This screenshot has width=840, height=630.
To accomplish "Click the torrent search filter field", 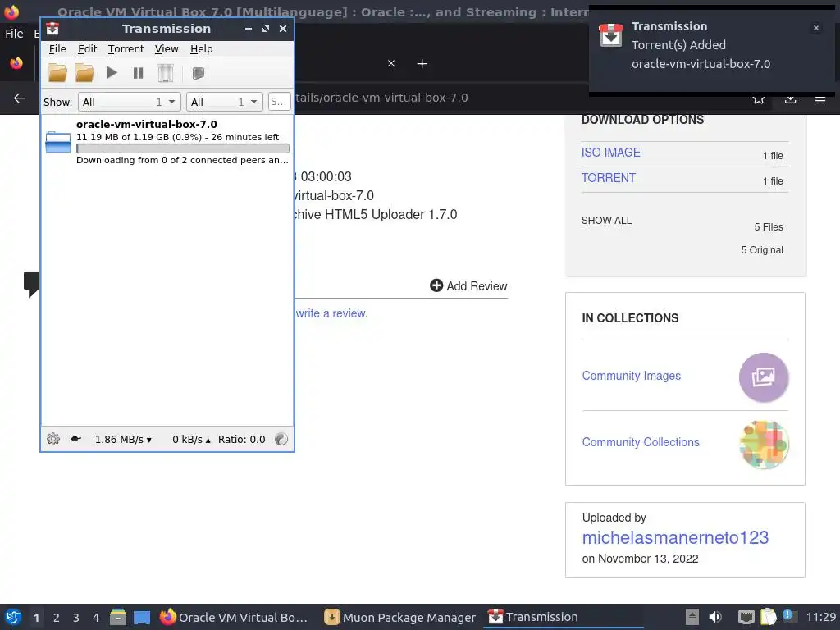I will point(279,102).
